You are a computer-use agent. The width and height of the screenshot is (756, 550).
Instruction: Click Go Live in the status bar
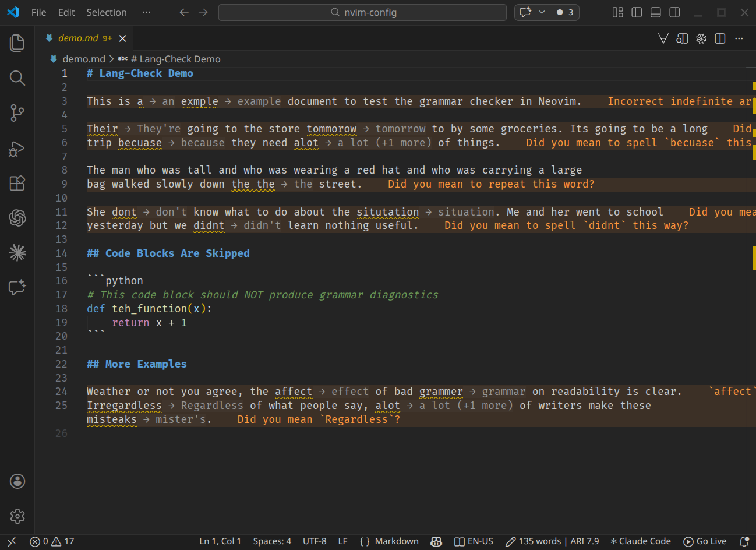point(705,541)
